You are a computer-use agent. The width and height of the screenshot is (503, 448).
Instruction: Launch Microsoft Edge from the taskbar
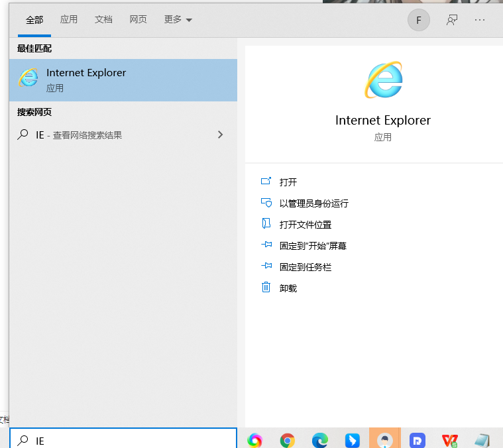(320, 440)
